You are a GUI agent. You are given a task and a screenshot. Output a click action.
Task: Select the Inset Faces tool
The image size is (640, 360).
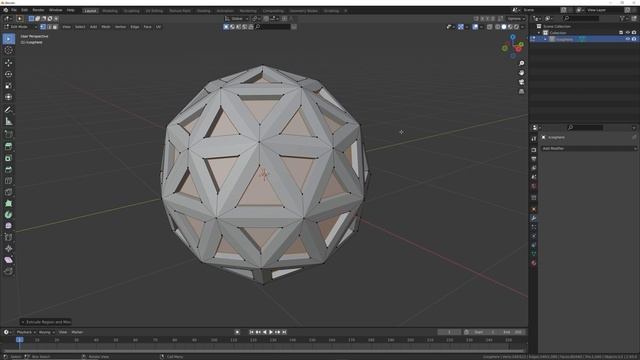tap(9, 158)
